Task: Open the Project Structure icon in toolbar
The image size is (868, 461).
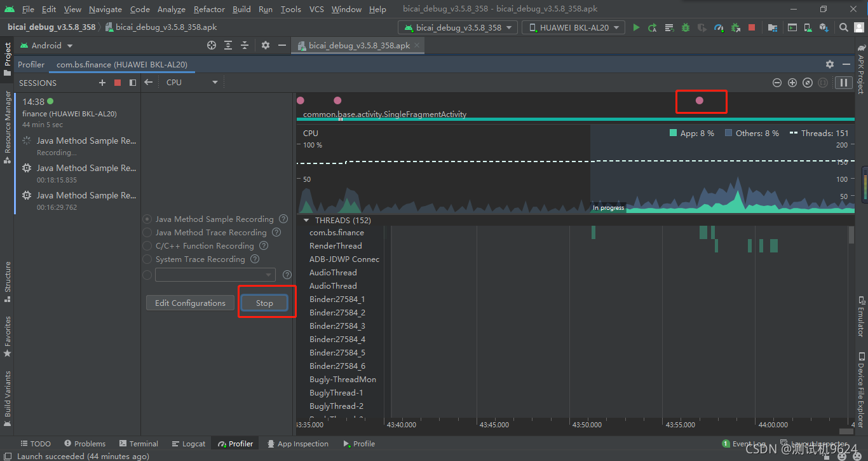Action: (x=773, y=27)
